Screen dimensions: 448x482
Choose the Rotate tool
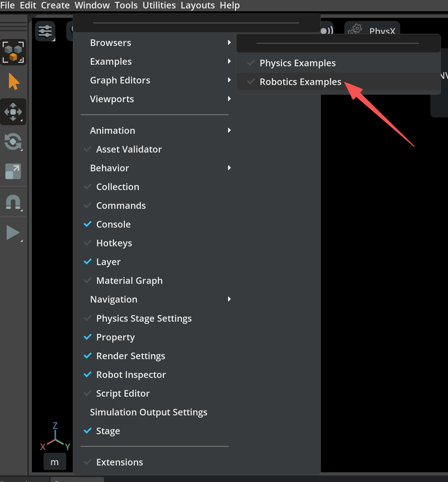(13, 142)
